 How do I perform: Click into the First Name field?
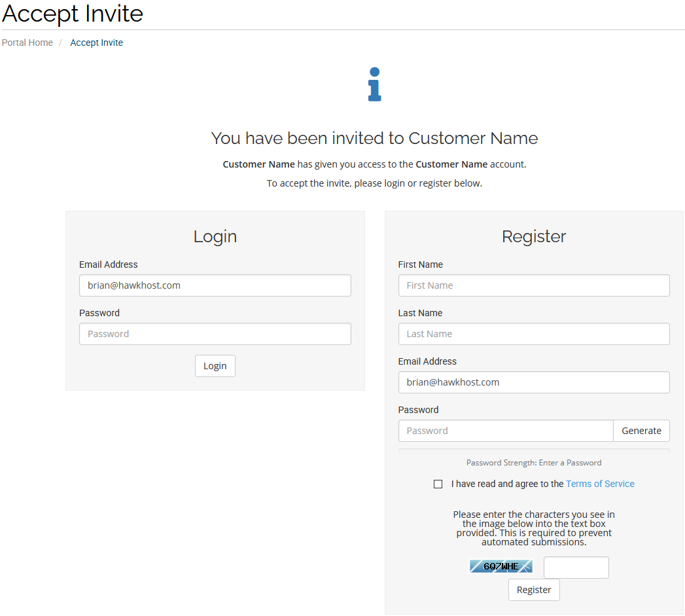[x=533, y=285]
